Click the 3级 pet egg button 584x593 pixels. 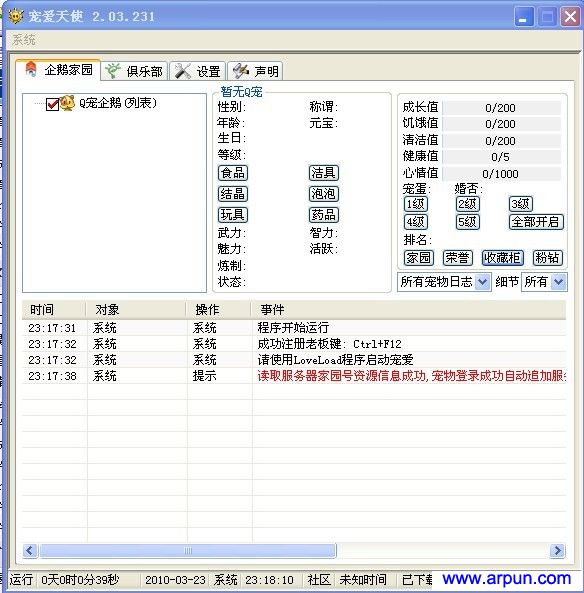(520, 204)
